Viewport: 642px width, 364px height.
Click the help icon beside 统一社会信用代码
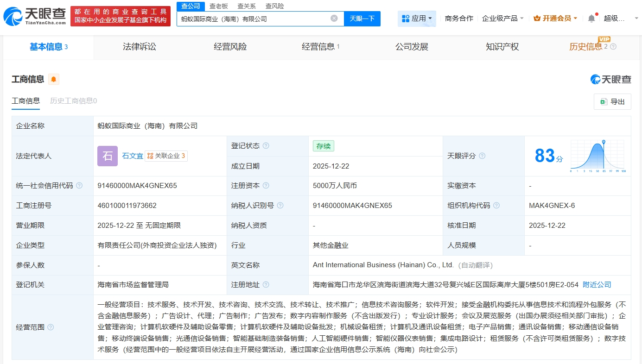tap(79, 186)
